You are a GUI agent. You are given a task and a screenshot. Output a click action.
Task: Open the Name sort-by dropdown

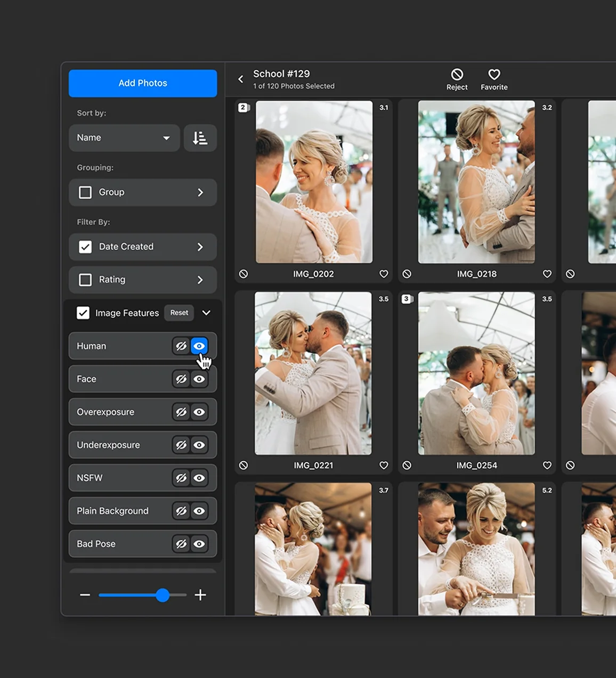click(124, 138)
